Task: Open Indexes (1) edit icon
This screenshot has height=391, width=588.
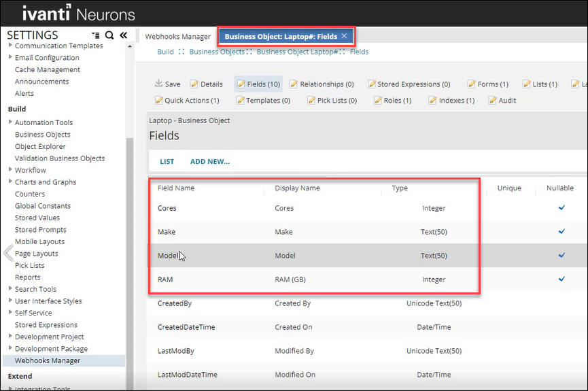Action: (433, 101)
